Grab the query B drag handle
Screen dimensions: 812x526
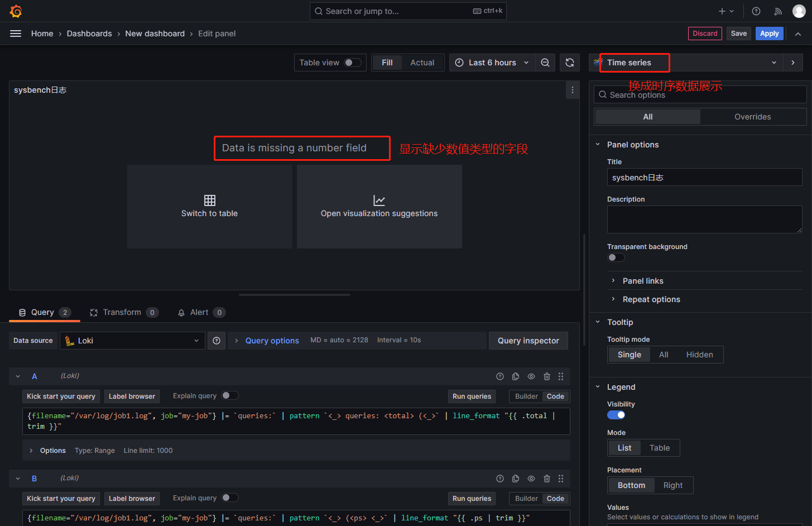click(x=561, y=479)
